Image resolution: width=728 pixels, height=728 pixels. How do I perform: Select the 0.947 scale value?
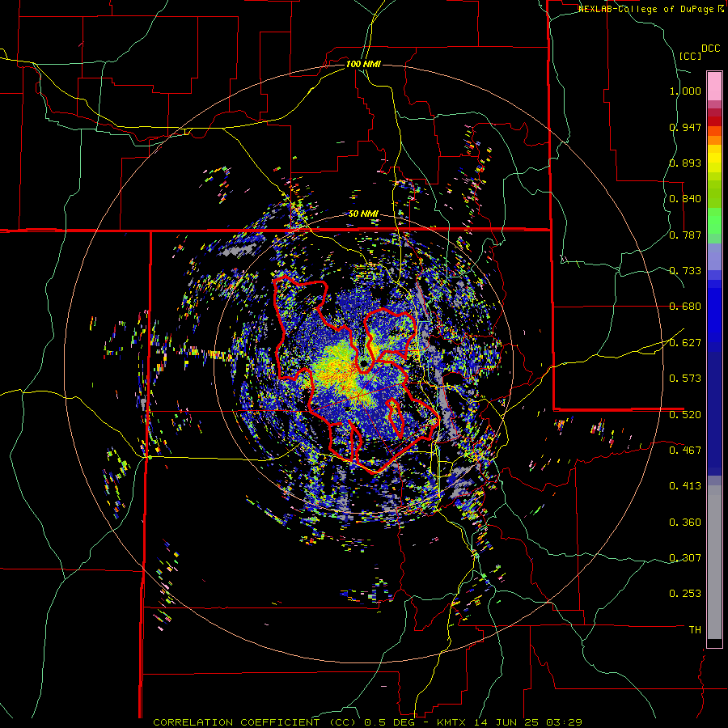click(x=685, y=127)
